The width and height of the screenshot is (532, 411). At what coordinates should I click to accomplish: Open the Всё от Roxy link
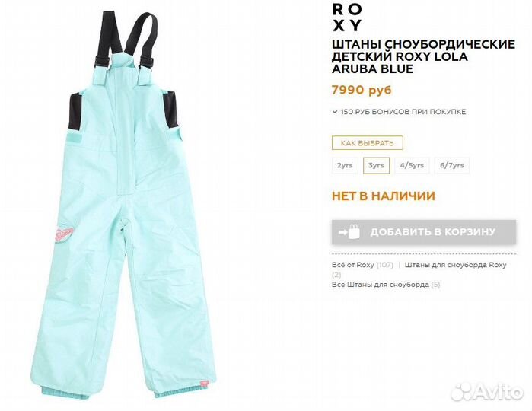[x=353, y=265]
